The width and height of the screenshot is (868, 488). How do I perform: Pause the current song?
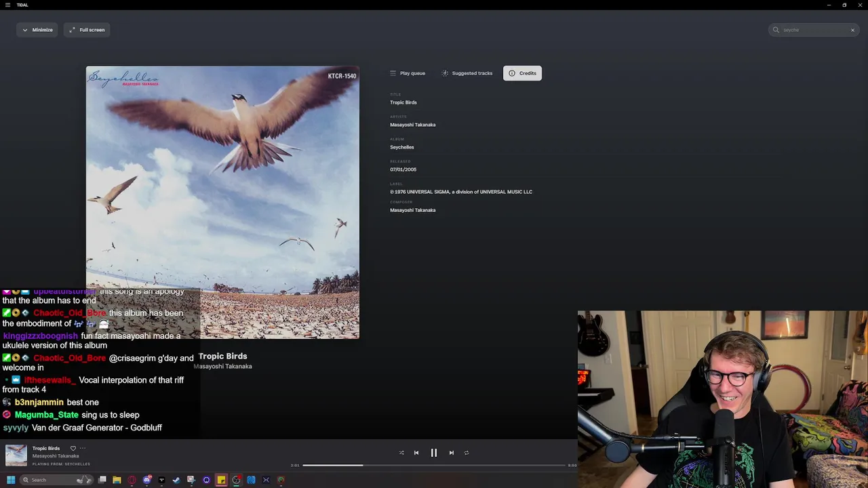coord(434,453)
